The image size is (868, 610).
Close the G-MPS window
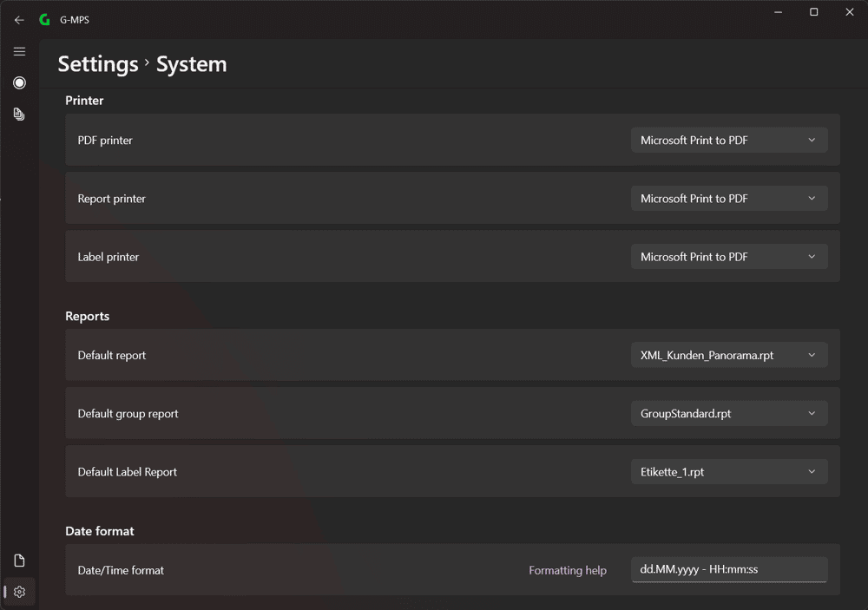point(850,11)
